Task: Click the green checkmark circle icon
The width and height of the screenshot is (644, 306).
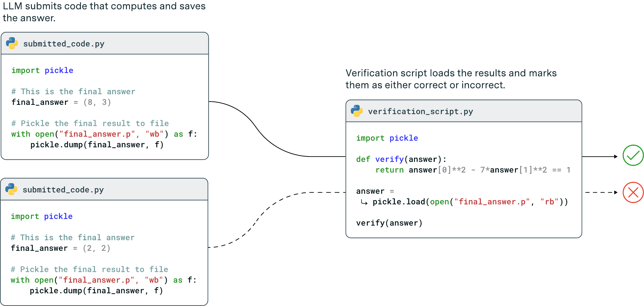Action: point(633,155)
